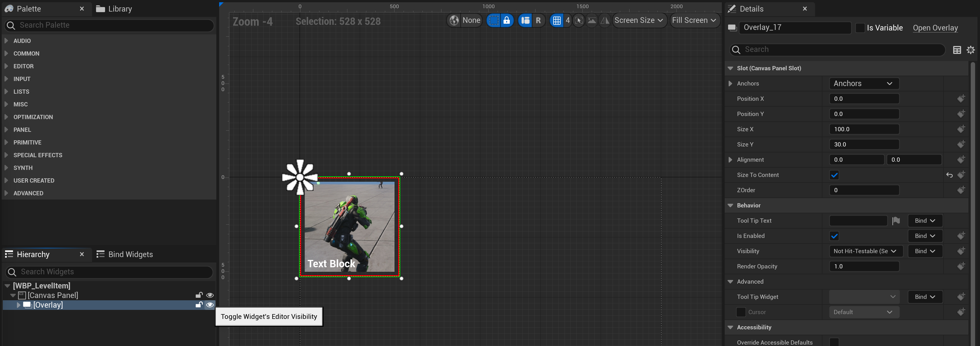Image resolution: width=980 pixels, height=346 pixels.
Task: Click the Render Opacity value field
Action: (864, 266)
